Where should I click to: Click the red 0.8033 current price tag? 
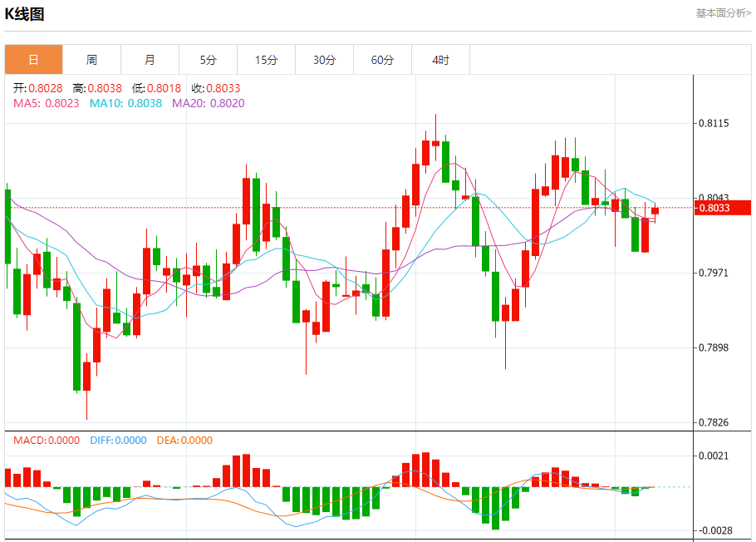(723, 208)
